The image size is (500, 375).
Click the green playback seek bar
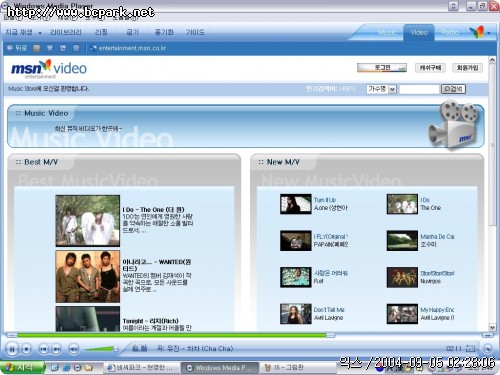172,335
